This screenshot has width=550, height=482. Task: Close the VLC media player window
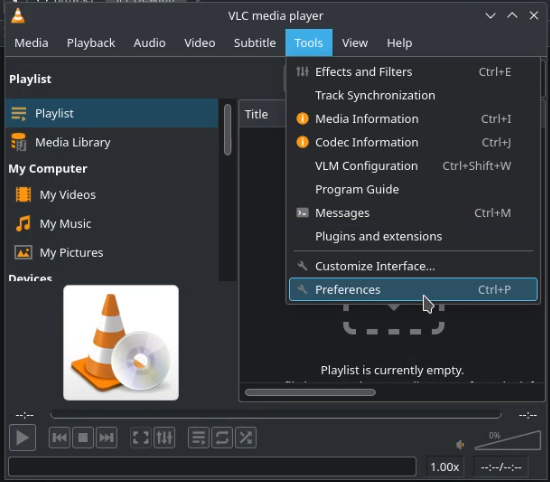[x=534, y=16]
